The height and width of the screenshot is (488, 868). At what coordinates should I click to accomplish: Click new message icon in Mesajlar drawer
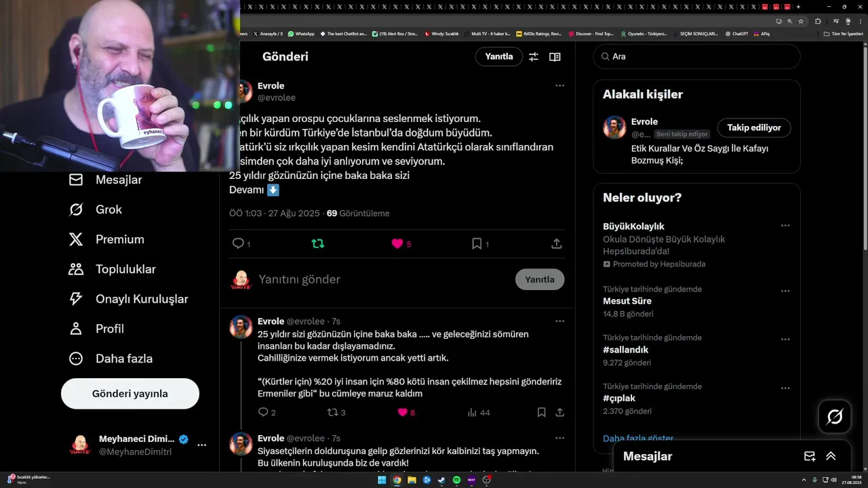[810, 456]
